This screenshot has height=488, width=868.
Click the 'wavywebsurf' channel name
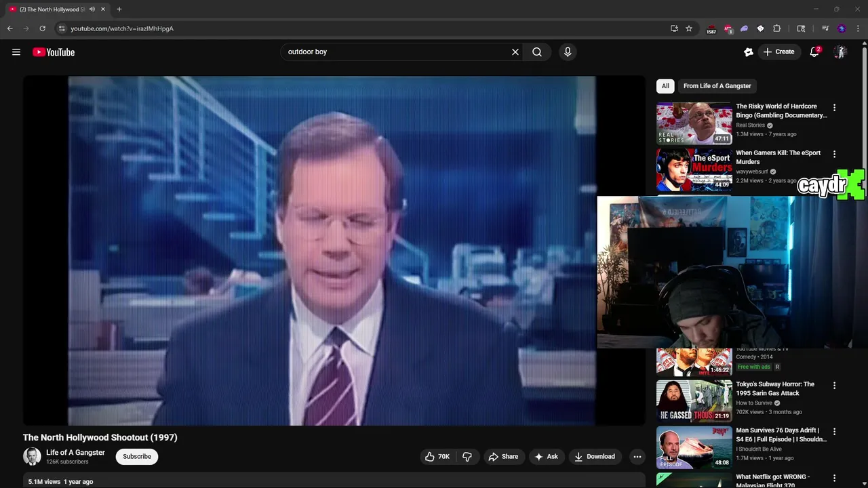tap(752, 172)
